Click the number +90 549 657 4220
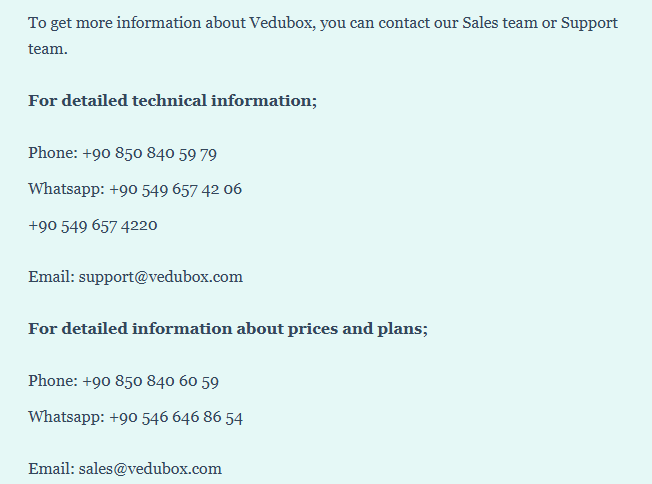This screenshot has height=484, width=652. (93, 226)
